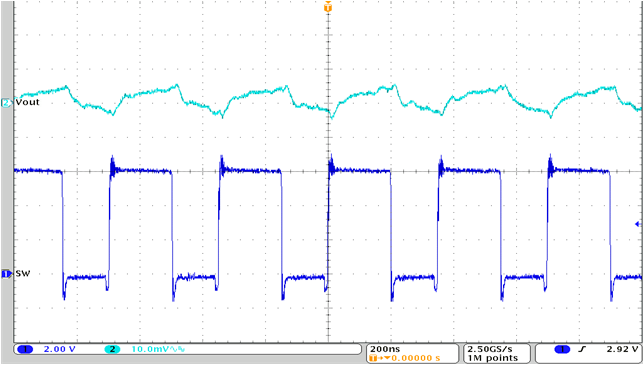Click the 0.00000 s trigger delay readout
644x365 pixels.
(416, 358)
